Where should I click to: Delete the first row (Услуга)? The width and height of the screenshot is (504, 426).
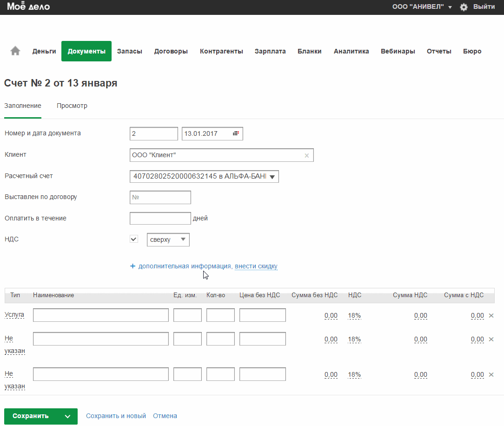pos(491,315)
